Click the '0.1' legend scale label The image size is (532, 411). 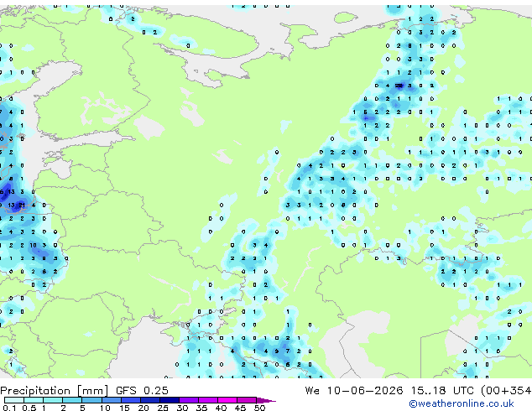9,408
